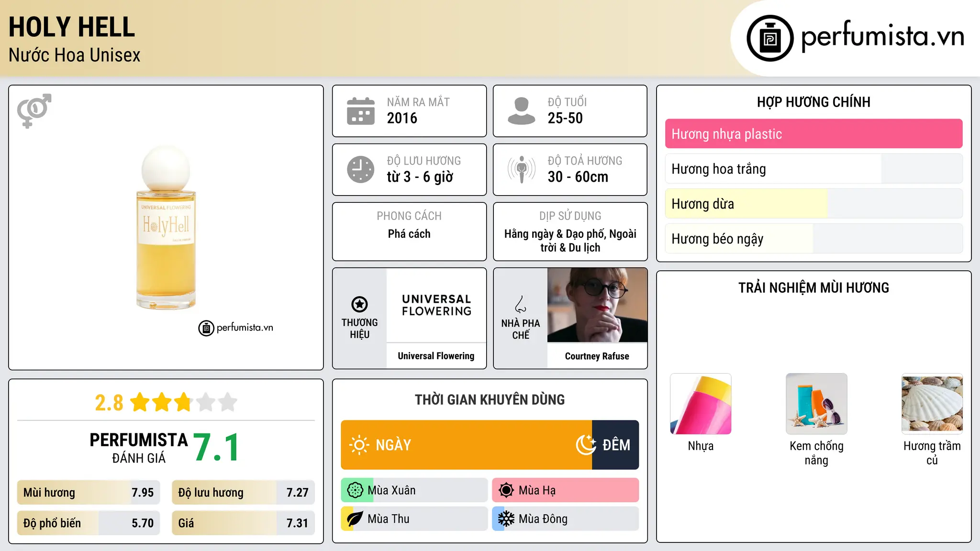Open the Nhựa scent image

coord(701,404)
